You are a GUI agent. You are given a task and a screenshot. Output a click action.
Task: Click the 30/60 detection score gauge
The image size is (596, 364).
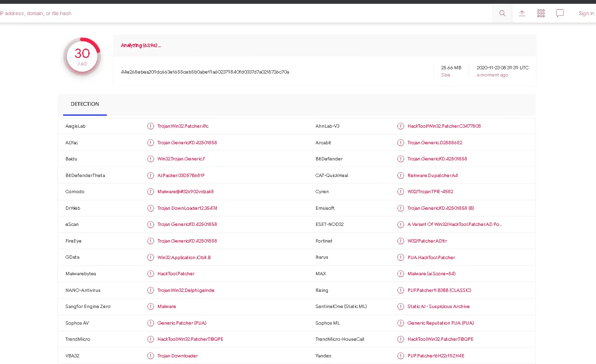[82, 57]
